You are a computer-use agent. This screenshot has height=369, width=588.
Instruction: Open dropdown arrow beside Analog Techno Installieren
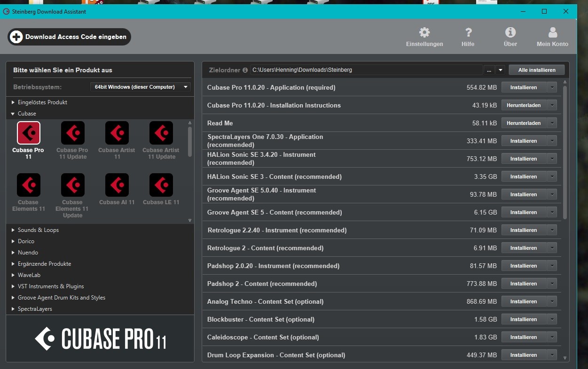552,301
